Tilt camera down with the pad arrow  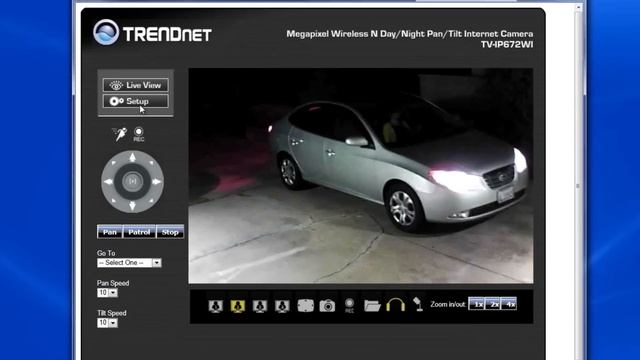click(132, 206)
